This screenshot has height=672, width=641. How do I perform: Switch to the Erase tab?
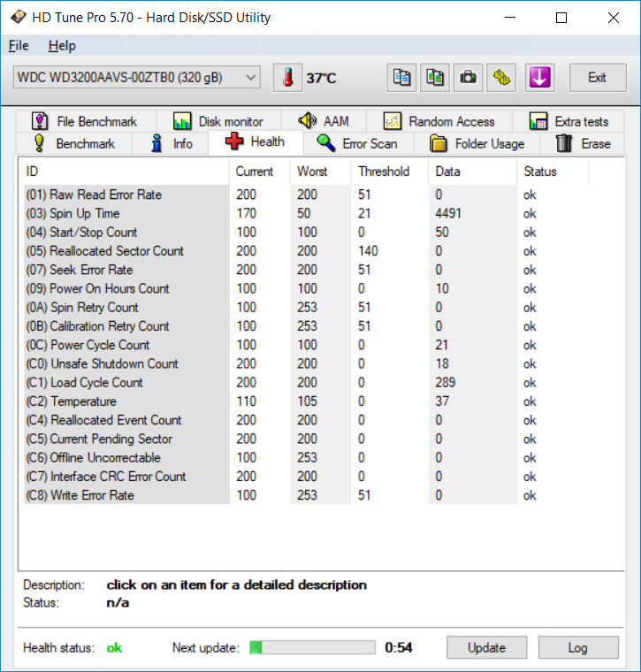click(x=583, y=143)
